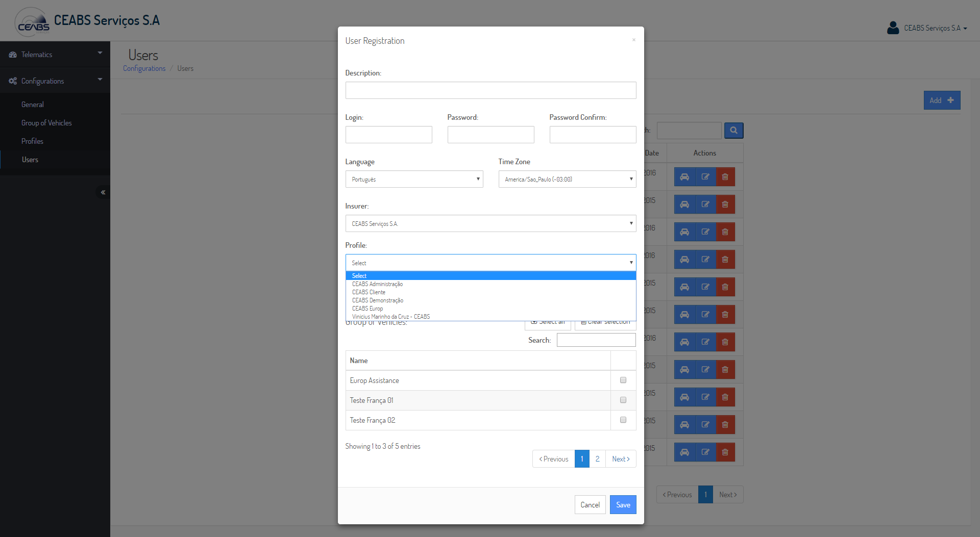The image size is (980, 537).
Task: Click the user avatar icon at top right
Action: pyautogui.click(x=893, y=28)
